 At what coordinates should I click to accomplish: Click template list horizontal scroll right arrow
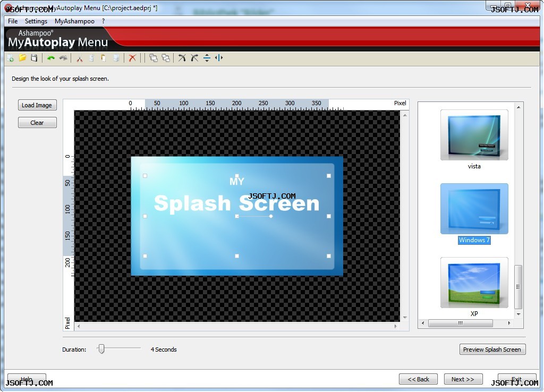coord(509,323)
